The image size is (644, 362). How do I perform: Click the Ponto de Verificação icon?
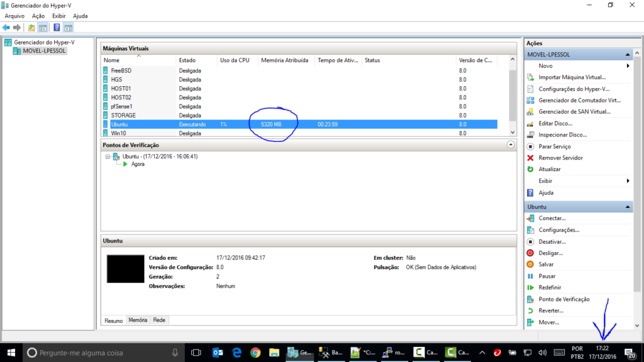point(530,299)
